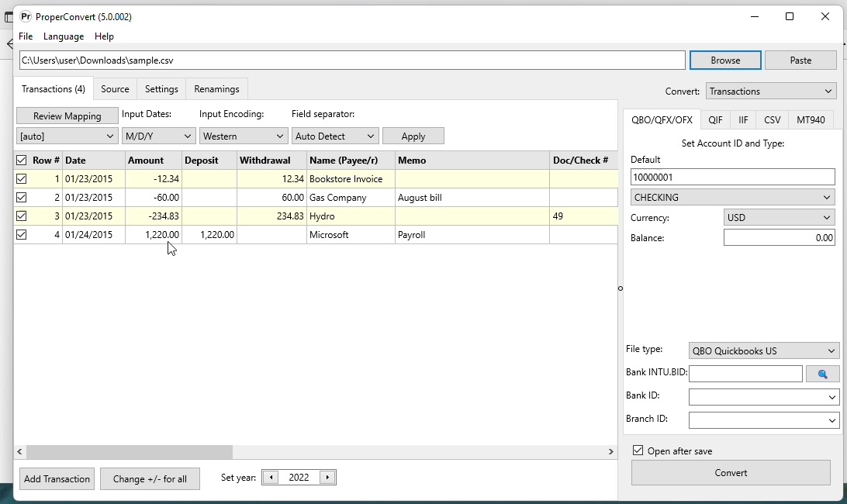Image resolution: width=847 pixels, height=504 pixels.
Task: Uncheck row 2 Gas Company checkbox
Action: [21, 197]
